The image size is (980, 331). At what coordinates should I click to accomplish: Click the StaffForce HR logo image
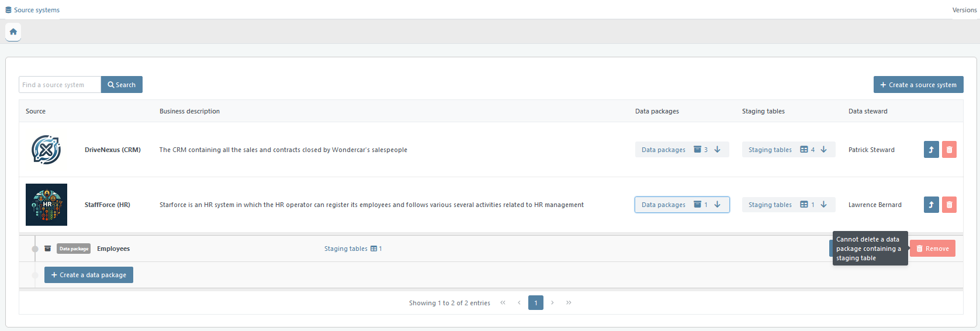point(46,205)
